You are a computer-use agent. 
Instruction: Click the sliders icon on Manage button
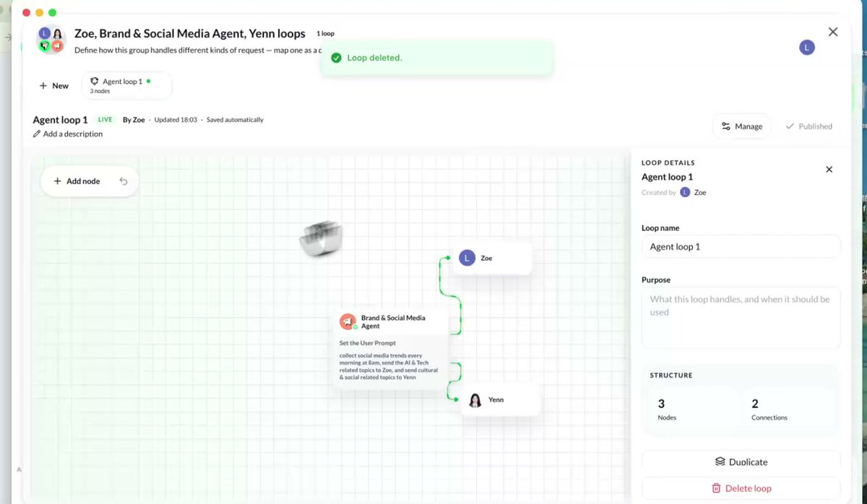(x=725, y=126)
